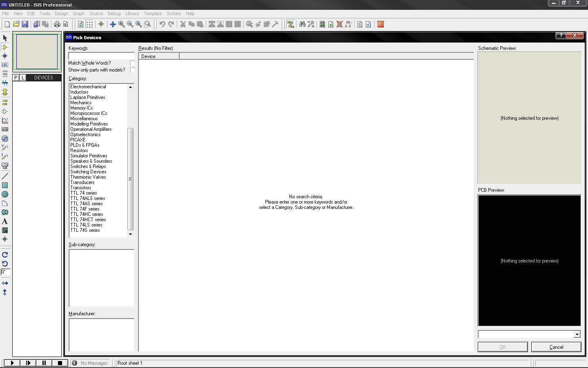Activate the Graph mode tool
588x368 pixels.
[5, 120]
